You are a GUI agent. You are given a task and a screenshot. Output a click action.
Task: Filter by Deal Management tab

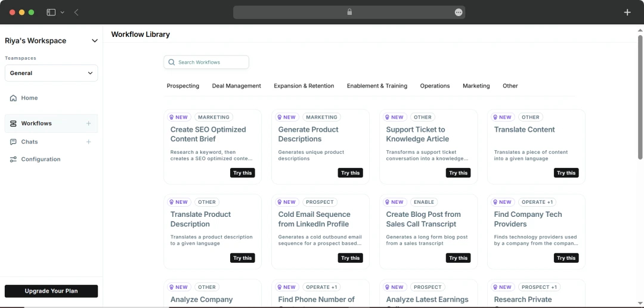click(x=237, y=86)
